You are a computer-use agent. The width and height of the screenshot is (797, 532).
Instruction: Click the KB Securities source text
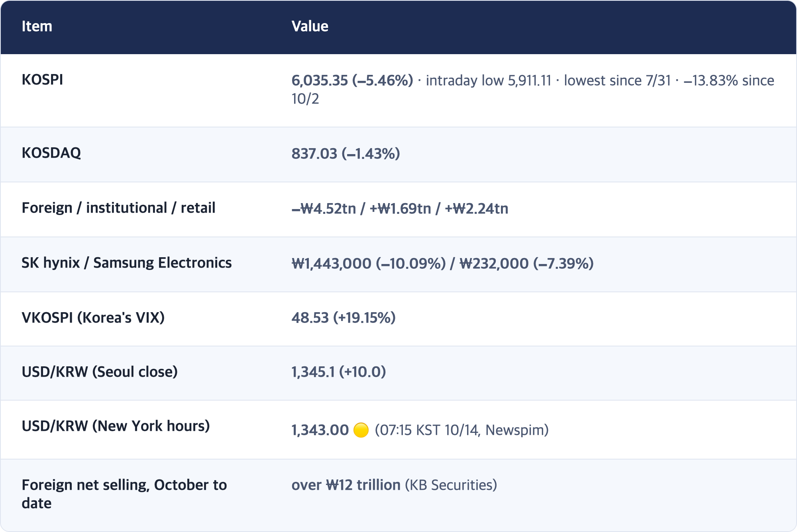451,485
